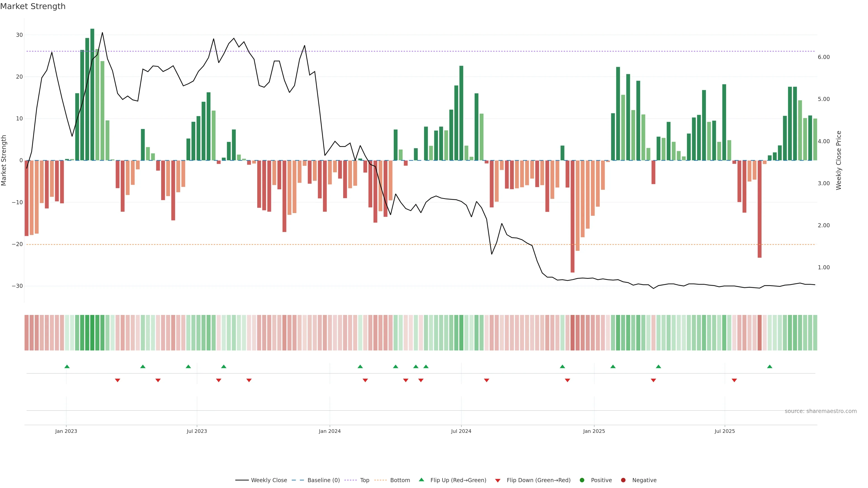Click the deepest red bar near -27
868x488 pixels.
click(x=573, y=216)
